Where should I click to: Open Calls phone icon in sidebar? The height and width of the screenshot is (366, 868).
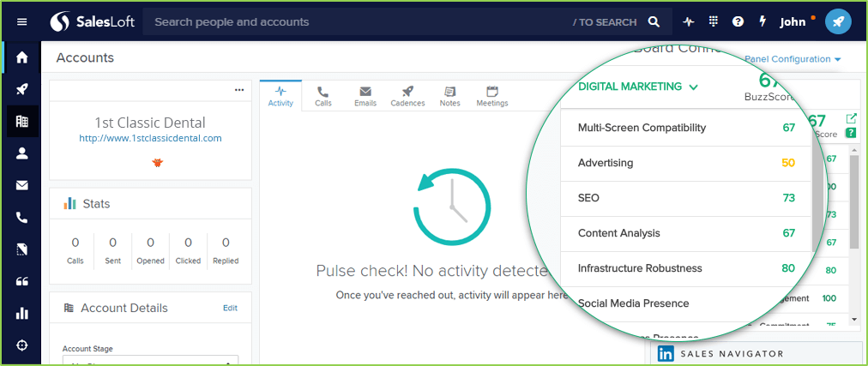pyautogui.click(x=22, y=218)
